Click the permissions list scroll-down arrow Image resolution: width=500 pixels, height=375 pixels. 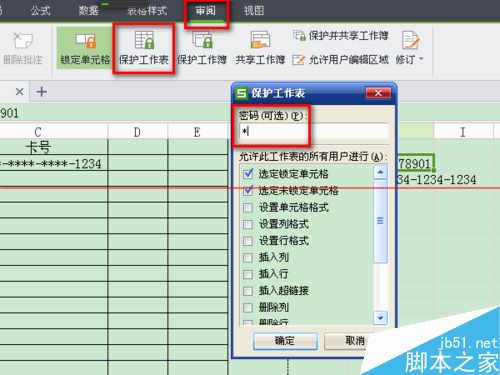point(380,318)
